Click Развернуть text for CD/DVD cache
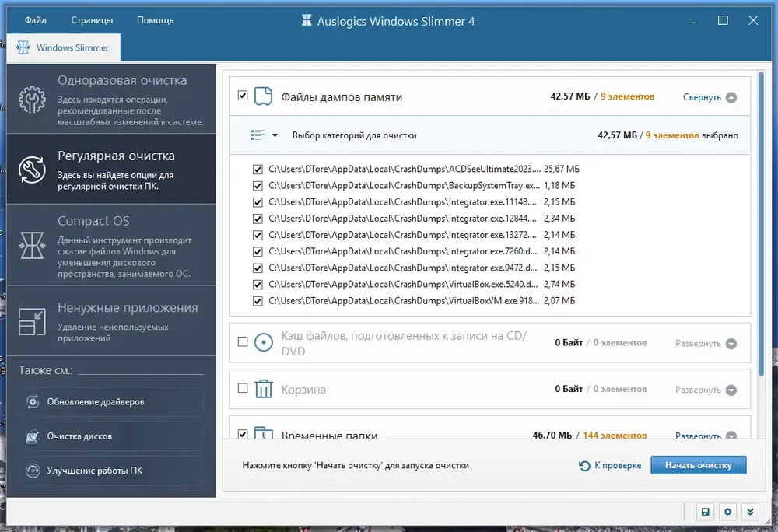This screenshot has height=532, width=778. tap(698, 344)
